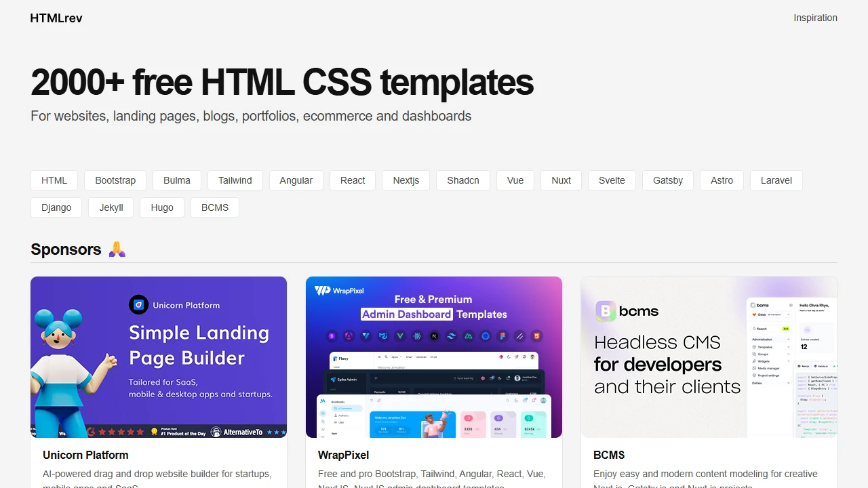The width and height of the screenshot is (868, 488).
Task: Click the Nuxt icon in the WrapPixel banner
Action: tap(469, 335)
